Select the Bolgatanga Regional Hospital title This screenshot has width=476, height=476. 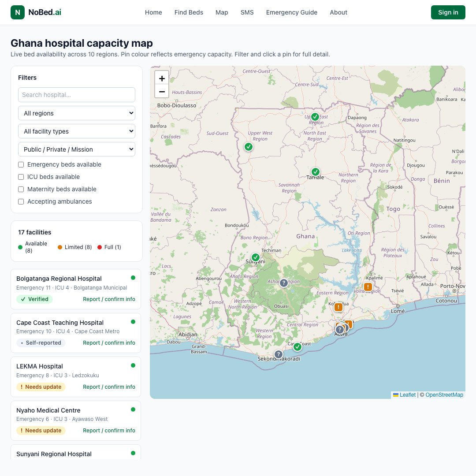(x=59, y=279)
